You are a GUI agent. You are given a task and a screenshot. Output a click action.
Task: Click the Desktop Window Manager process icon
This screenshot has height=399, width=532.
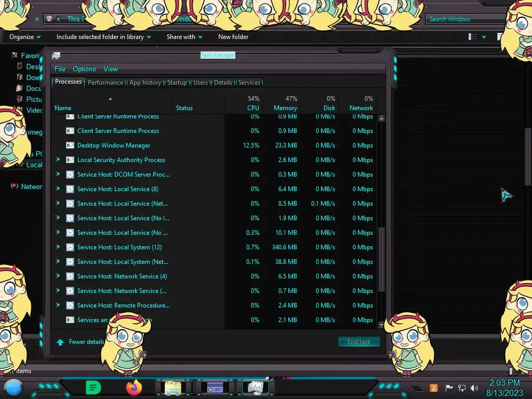tap(70, 145)
